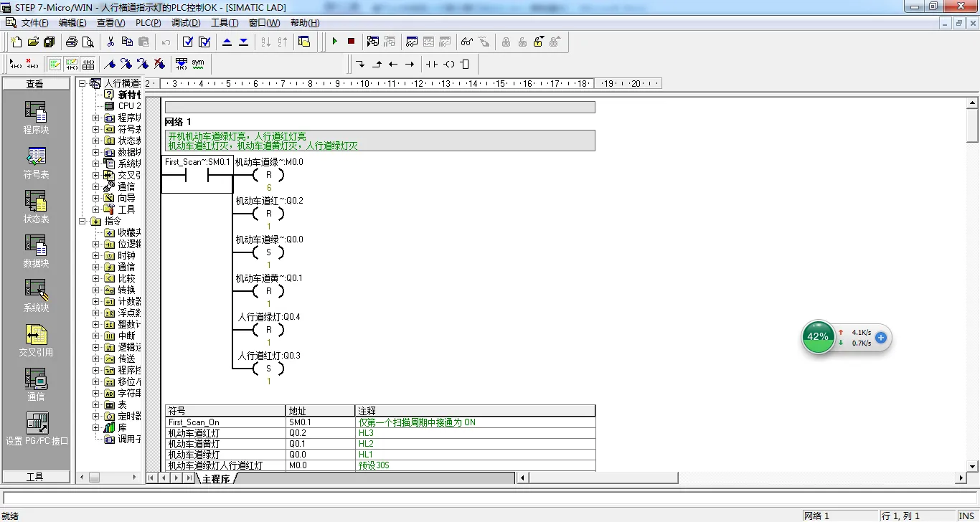The height and width of the screenshot is (522, 980).
Task: Open the 帮助(H) menu
Action: tap(305, 23)
